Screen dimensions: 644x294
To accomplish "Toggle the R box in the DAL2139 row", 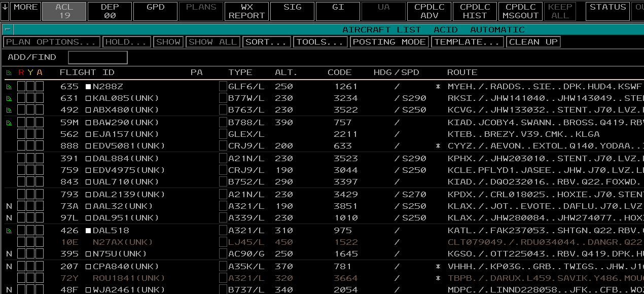I will [21, 194].
